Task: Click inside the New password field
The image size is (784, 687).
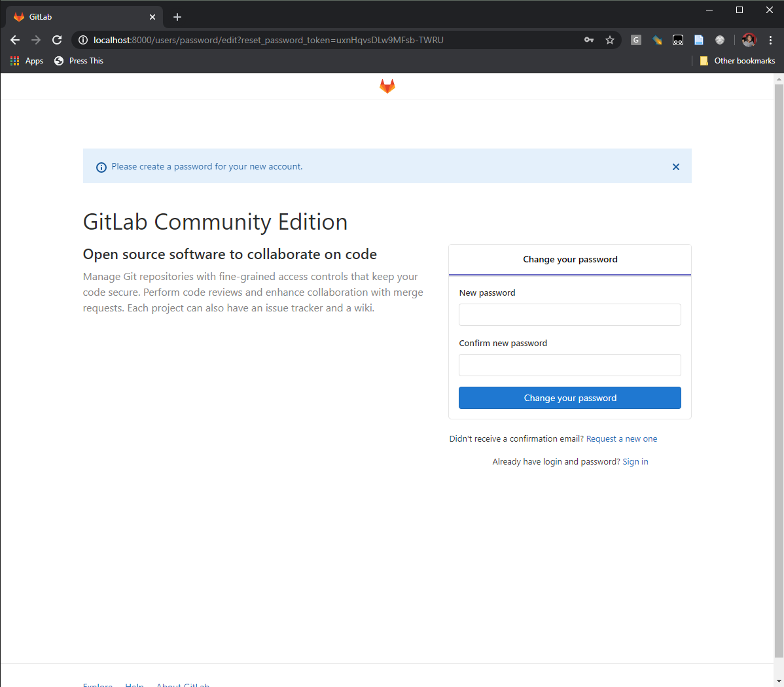Action: [x=569, y=315]
